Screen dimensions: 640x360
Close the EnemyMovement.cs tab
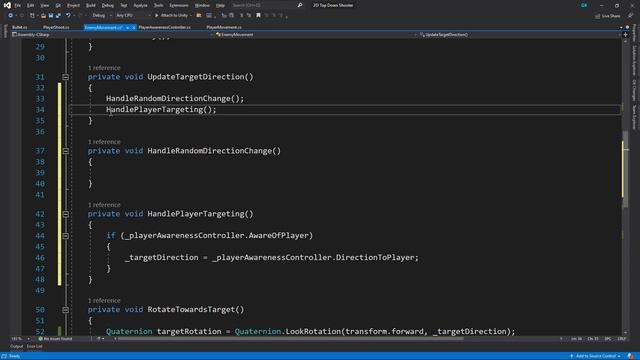(x=133, y=27)
